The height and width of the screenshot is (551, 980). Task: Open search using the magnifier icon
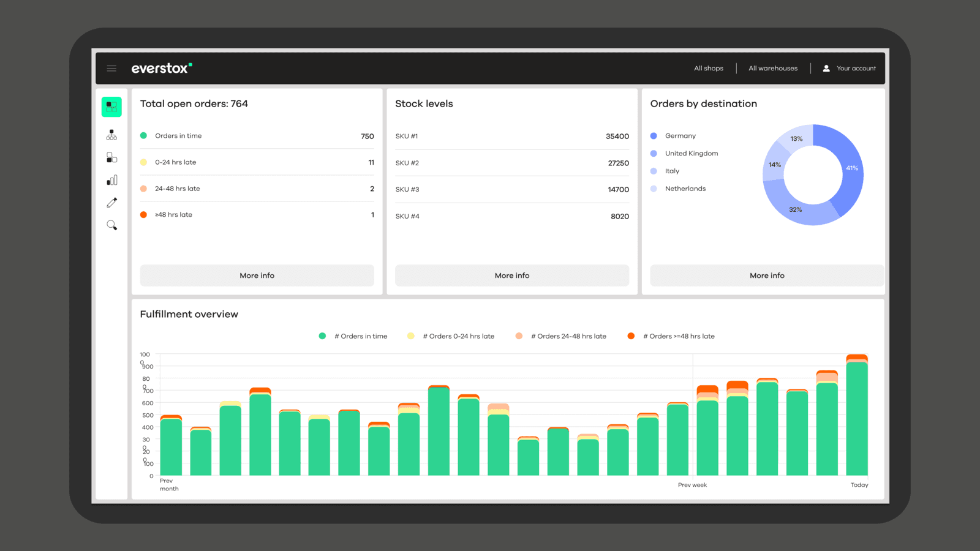(111, 225)
